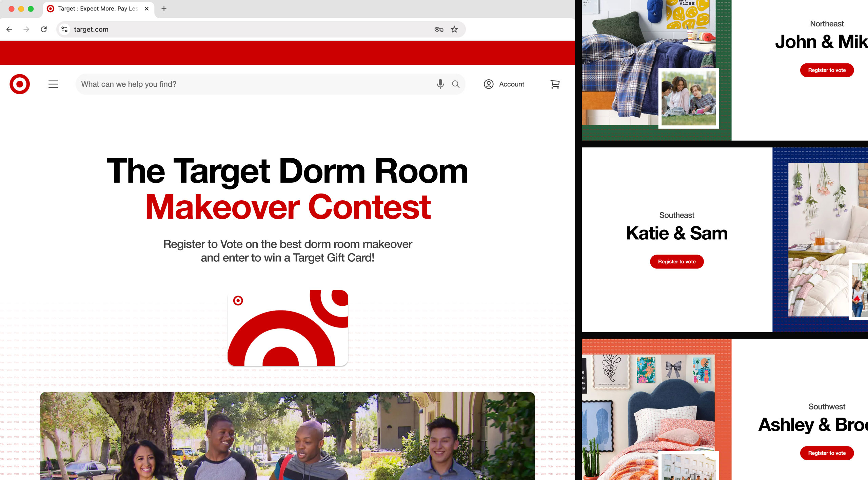Open saved passwords key icon

click(x=439, y=29)
